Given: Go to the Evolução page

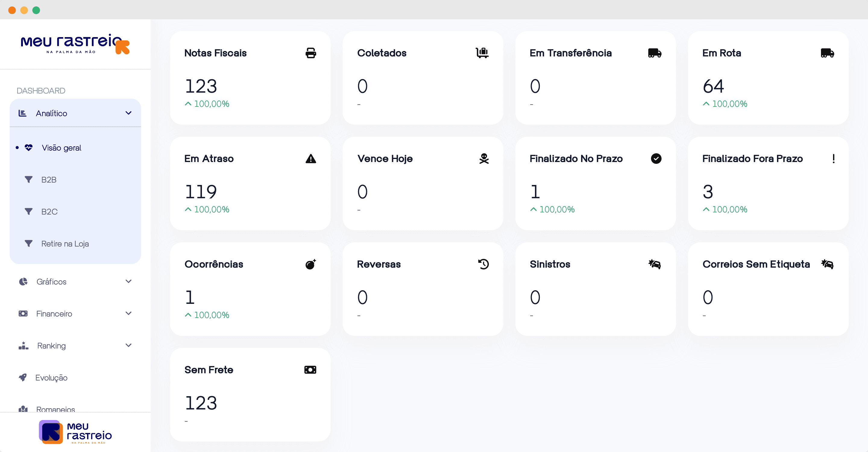Looking at the screenshot, I should point(51,377).
